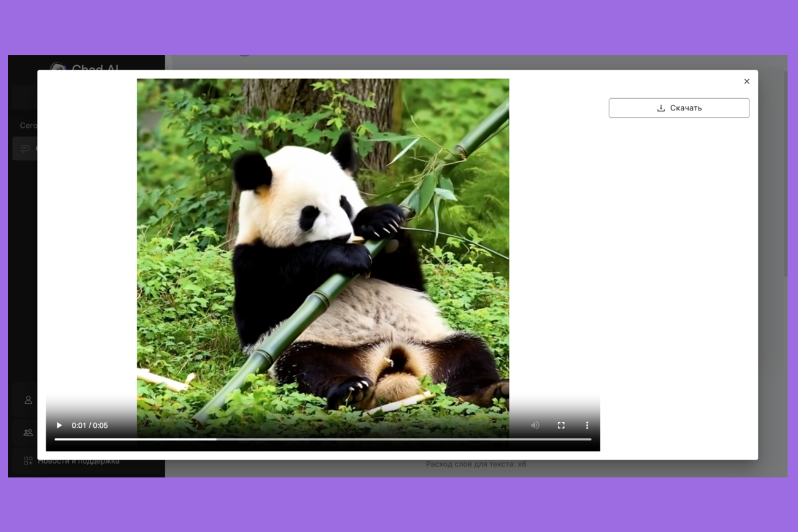798x532 pixels.
Task: Mute the video with the speaker icon
Action: click(535, 425)
